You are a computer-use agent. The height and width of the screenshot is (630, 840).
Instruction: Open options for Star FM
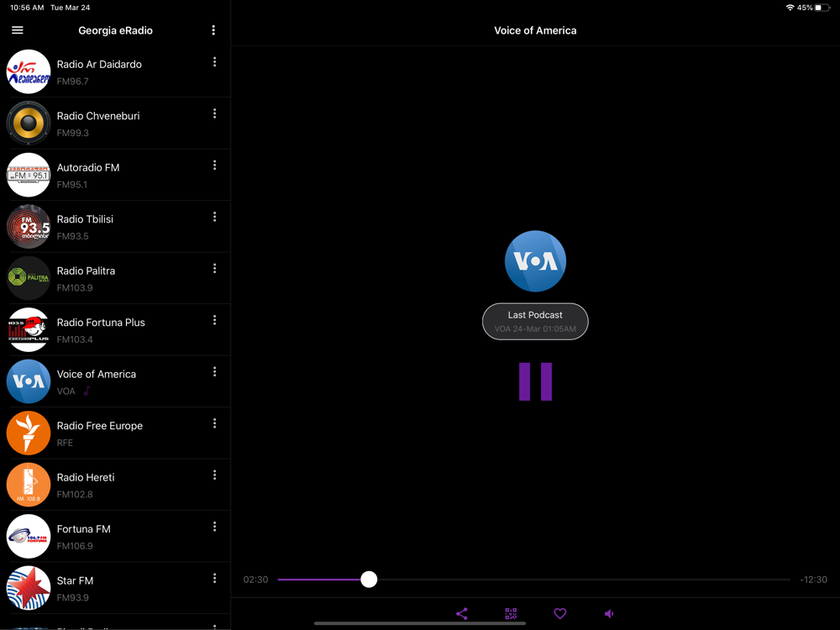(x=215, y=578)
